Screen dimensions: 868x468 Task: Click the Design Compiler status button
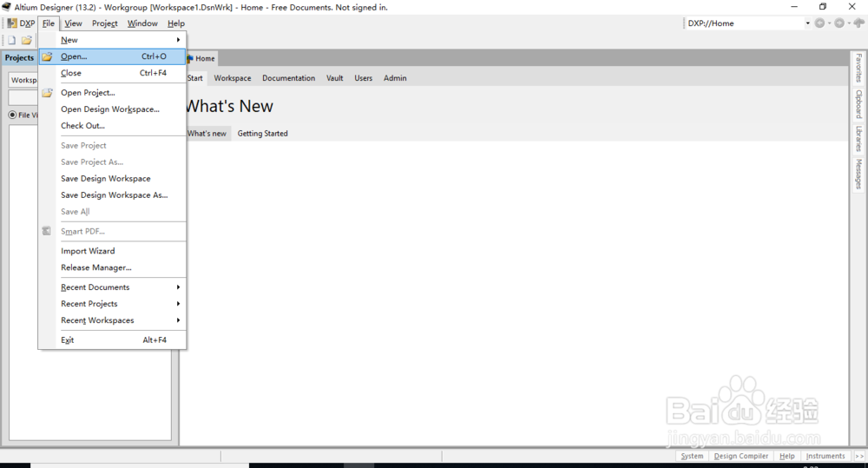pyautogui.click(x=740, y=456)
